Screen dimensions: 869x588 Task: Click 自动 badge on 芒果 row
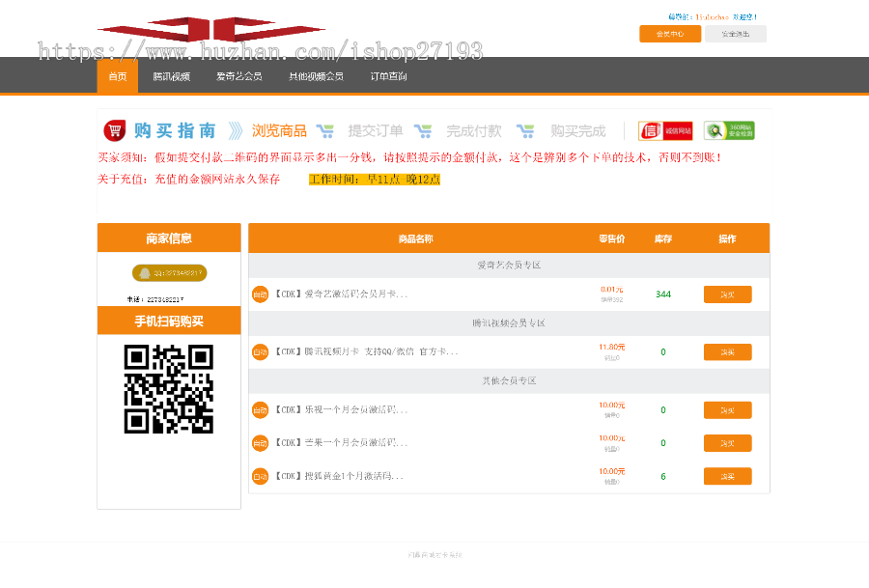(x=260, y=443)
